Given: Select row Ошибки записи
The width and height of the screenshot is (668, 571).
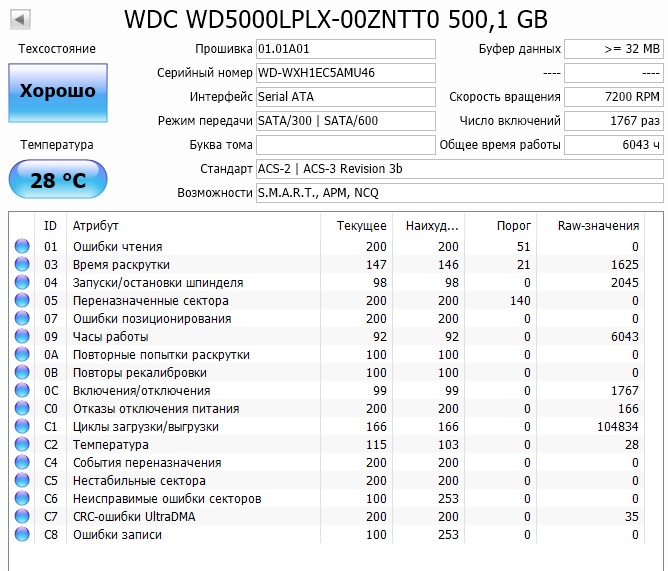Looking at the screenshot, I should tap(326, 534).
